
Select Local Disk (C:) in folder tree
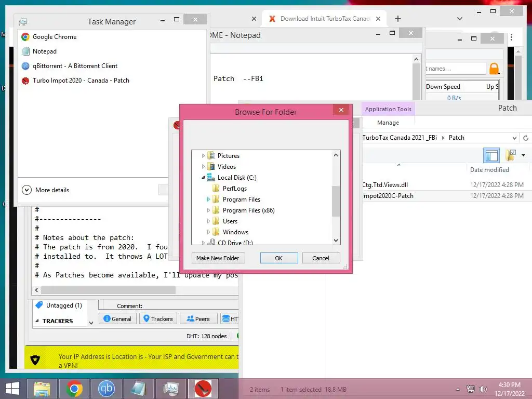click(237, 178)
